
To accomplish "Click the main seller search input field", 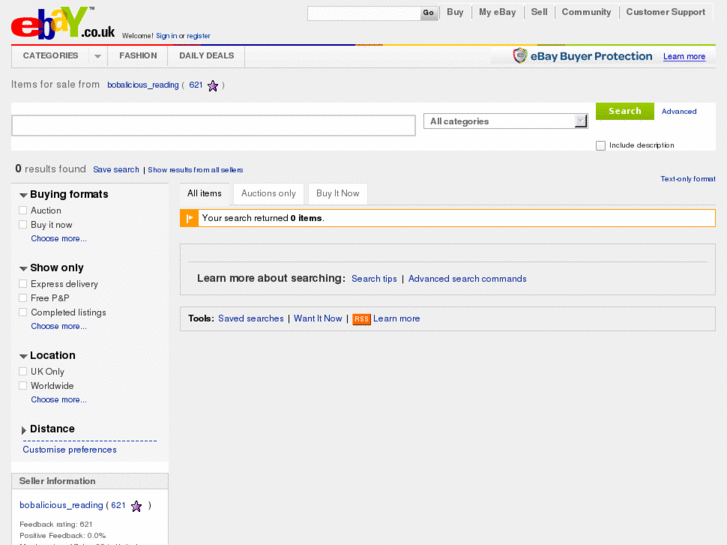I will pyautogui.click(x=213, y=126).
